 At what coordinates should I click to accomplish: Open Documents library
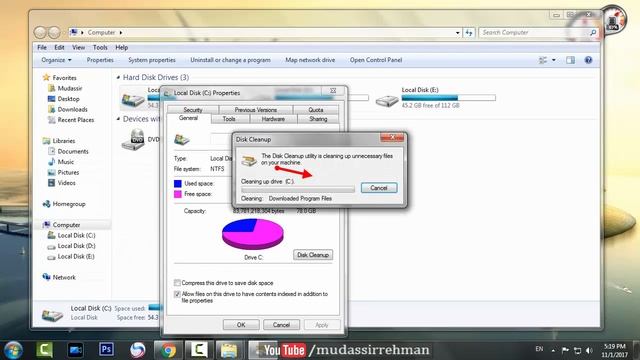click(73, 151)
